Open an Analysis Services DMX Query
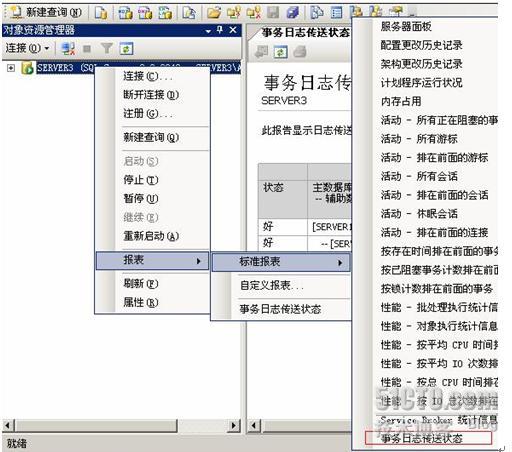This screenshot has width=512, height=452. point(145,13)
